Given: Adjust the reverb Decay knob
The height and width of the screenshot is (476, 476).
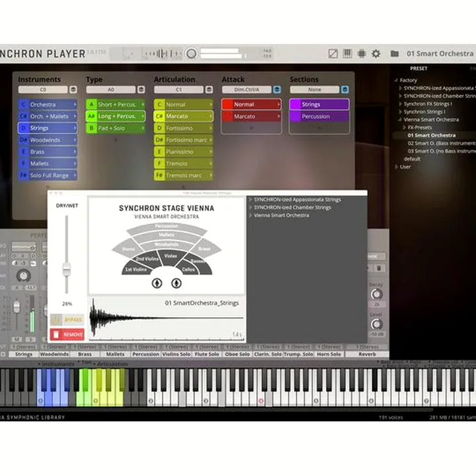Looking at the screenshot, I should coord(376,294).
